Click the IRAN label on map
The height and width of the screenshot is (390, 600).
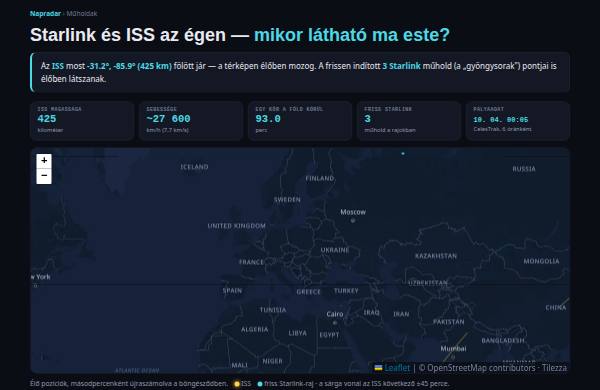click(x=401, y=314)
